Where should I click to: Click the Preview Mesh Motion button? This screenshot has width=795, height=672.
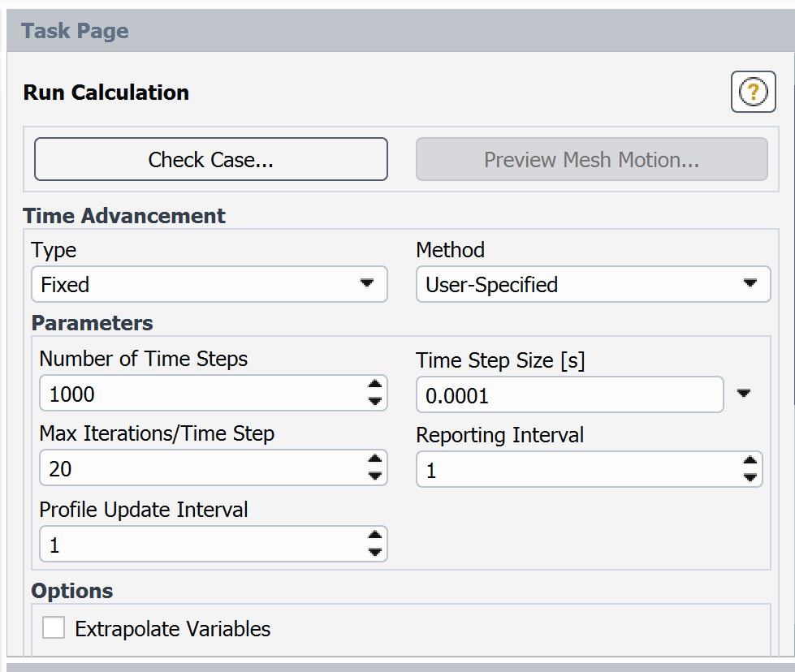click(591, 159)
